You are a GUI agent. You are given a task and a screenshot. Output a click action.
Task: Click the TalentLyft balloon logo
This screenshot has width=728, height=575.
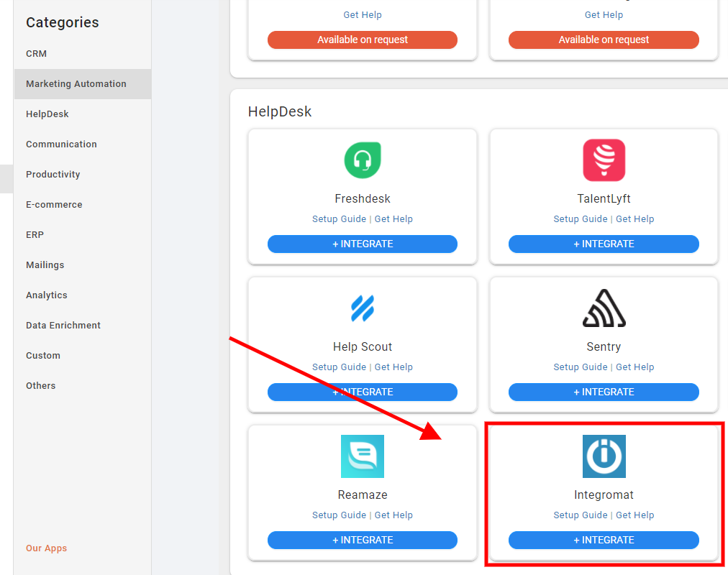pos(604,160)
